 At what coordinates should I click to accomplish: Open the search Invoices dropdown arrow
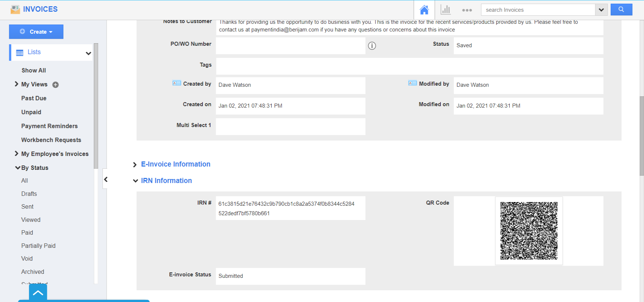(601, 10)
